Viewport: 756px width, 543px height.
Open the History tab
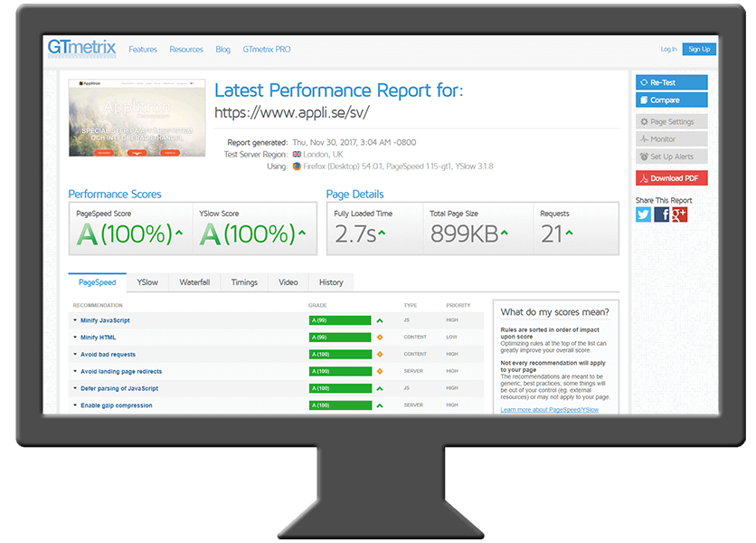[331, 282]
